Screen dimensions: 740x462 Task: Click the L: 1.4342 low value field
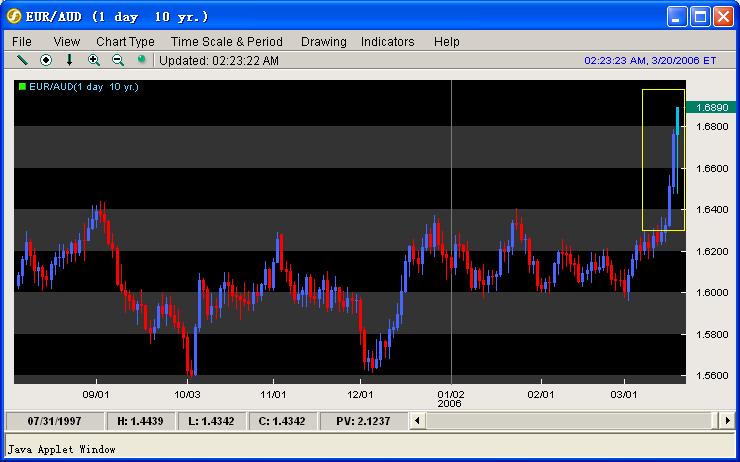pyautogui.click(x=211, y=421)
